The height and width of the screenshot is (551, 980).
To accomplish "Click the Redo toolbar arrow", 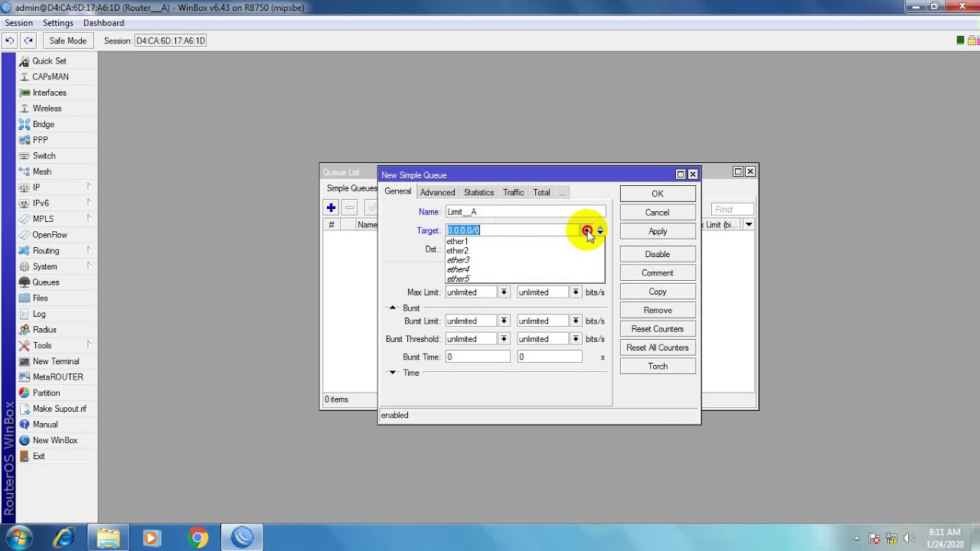I will tap(28, 41).
